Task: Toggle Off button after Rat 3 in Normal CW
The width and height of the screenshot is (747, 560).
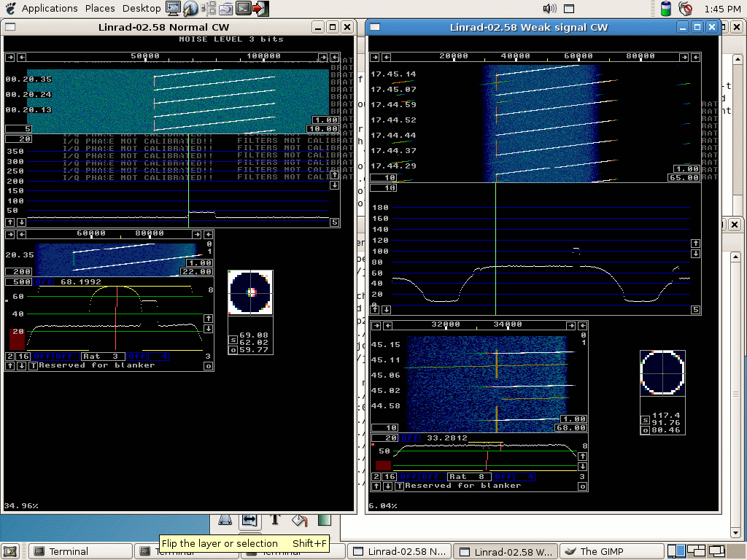Action: (137, 356)
